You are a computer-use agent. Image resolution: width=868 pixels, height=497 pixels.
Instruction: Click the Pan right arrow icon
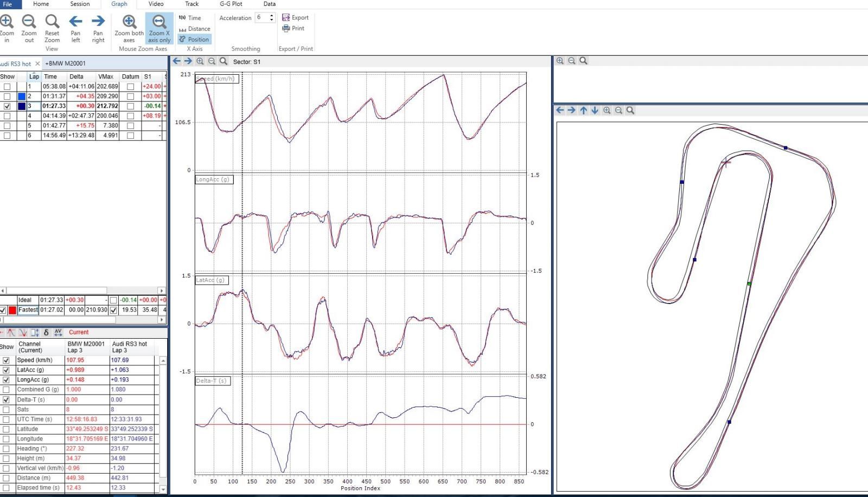coord(98,22)
